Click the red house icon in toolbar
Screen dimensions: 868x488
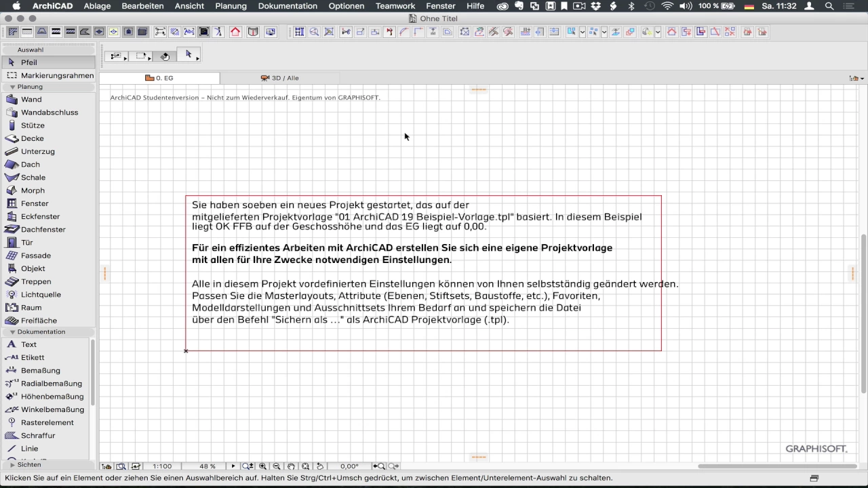[x=235, y=32]
